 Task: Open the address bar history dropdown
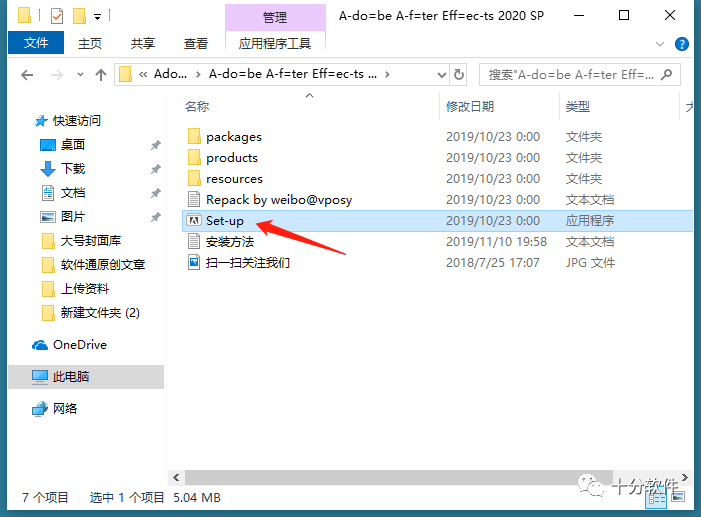(x=442, y=75)
